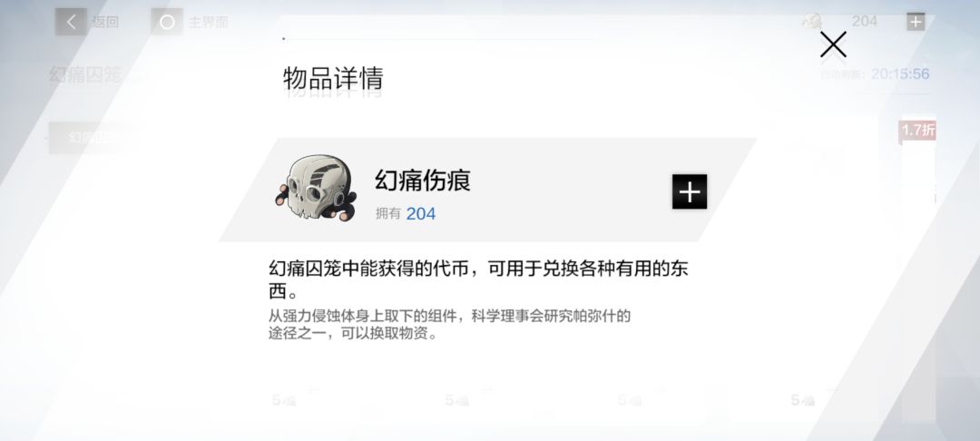The height and width of the screenshot is (441, 980).
Task: Tap the 主界面 text label
Action: 208,23
